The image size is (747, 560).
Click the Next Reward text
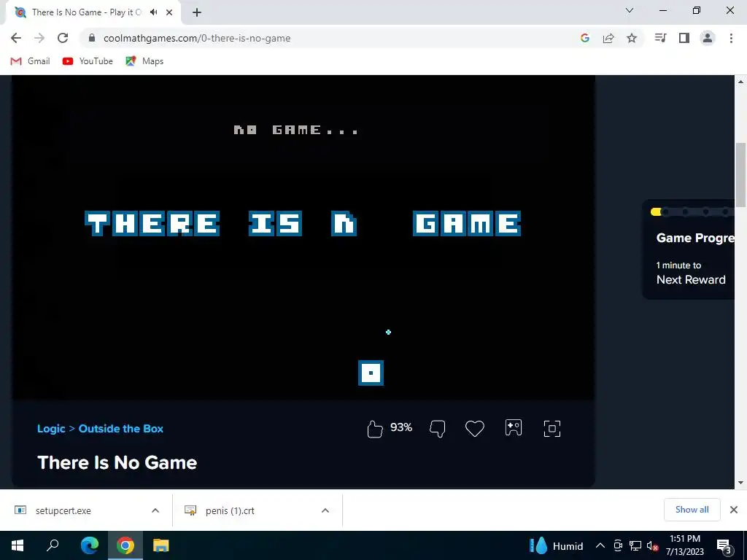tap(691, 279)
